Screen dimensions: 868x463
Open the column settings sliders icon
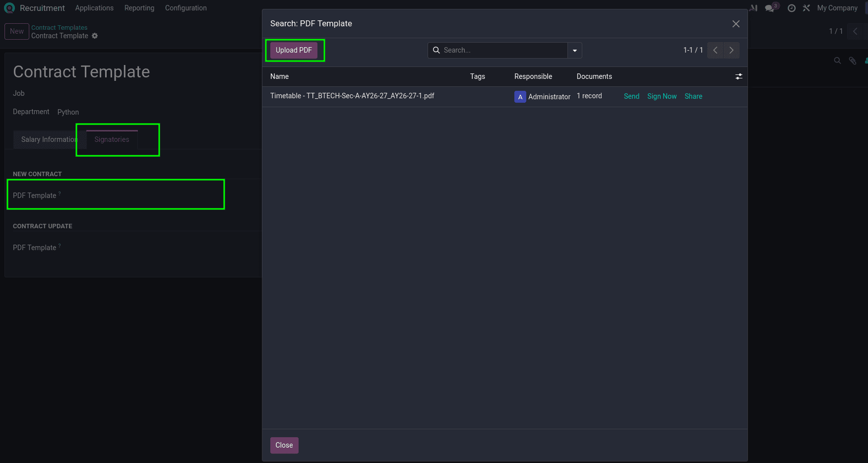click(739, 76)
